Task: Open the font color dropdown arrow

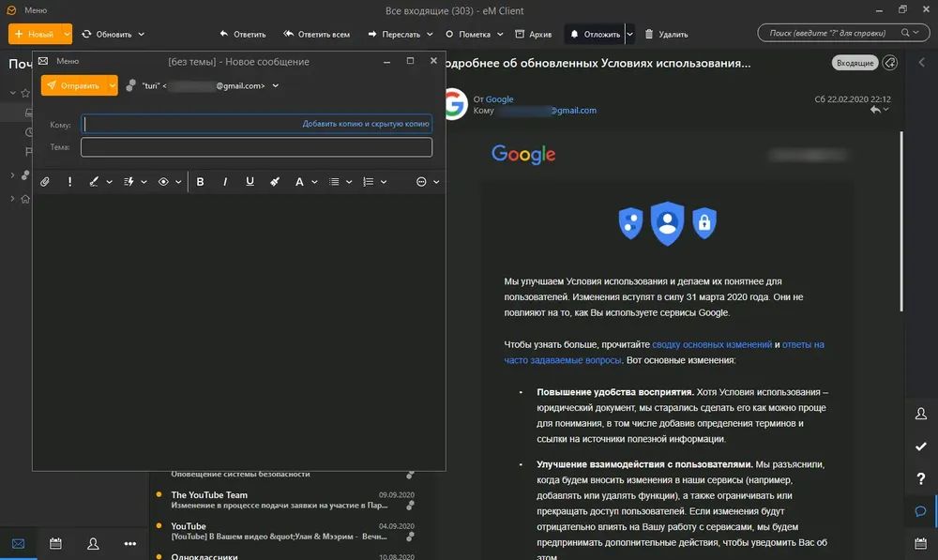Action: tap(314, 182)
